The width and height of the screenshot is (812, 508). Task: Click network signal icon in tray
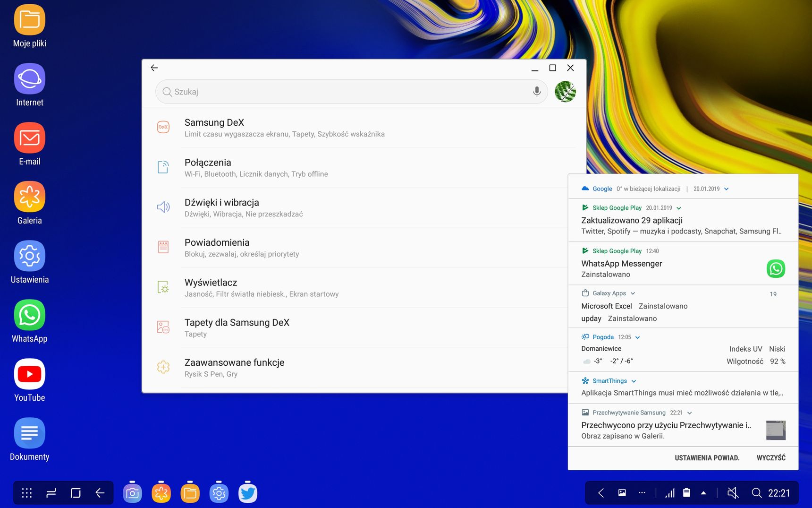(670, 493)
